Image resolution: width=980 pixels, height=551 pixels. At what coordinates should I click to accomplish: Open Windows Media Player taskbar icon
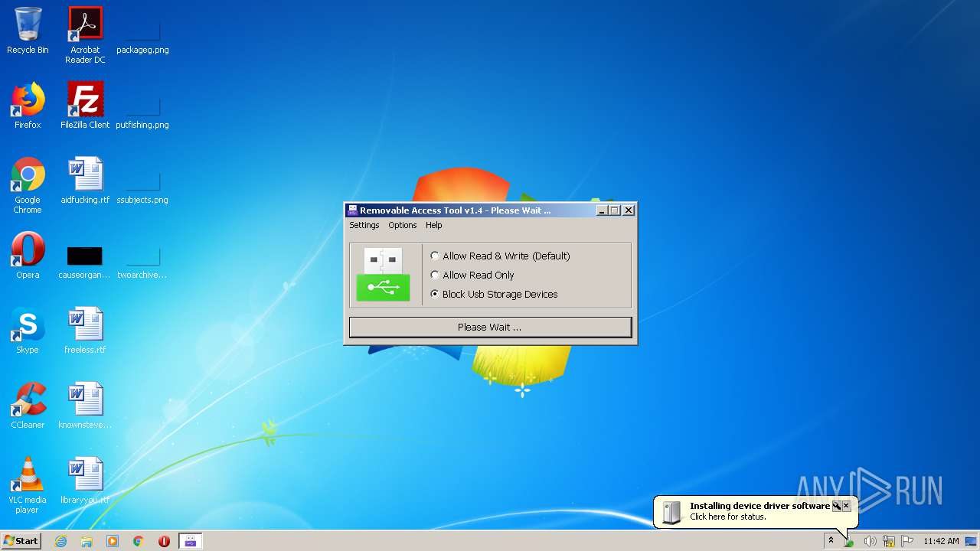coord(113,541)
